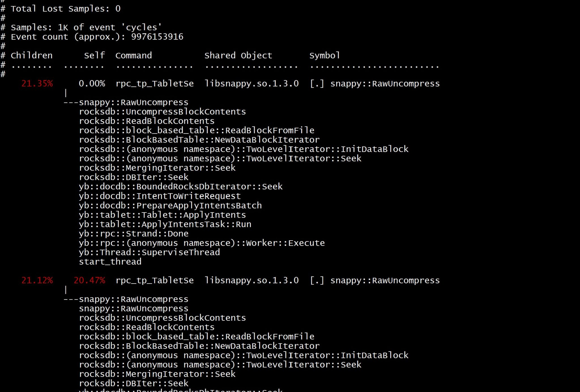Click the Total Lost Samples line
This screenshot has width=580, height=392.
pyautogui.click(x=61, y=8)
